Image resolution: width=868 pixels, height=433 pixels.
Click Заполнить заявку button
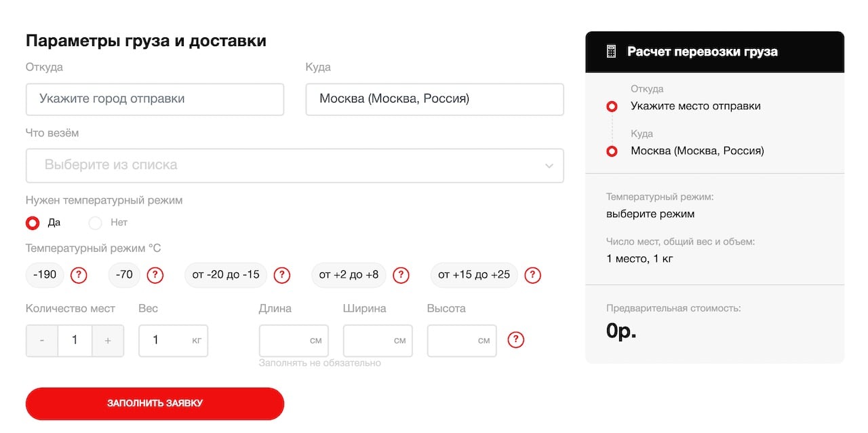[155, 403]
